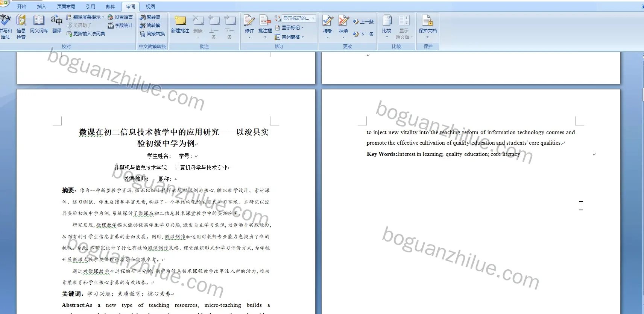Viewport: 644px width, 314px height.
Task: Click the 保护文档 protect document icon
Action: 428,20
